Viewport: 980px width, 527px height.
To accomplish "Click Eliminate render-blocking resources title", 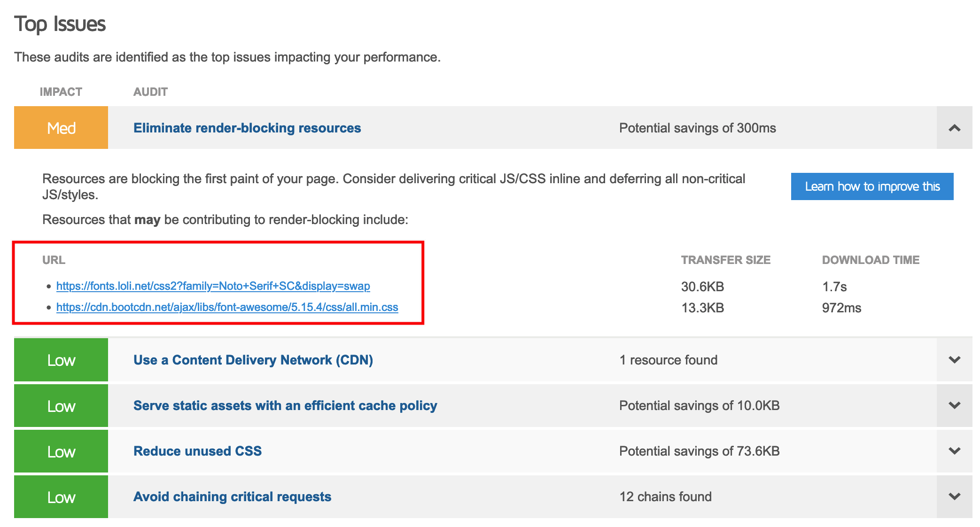I will pos(247,128).
